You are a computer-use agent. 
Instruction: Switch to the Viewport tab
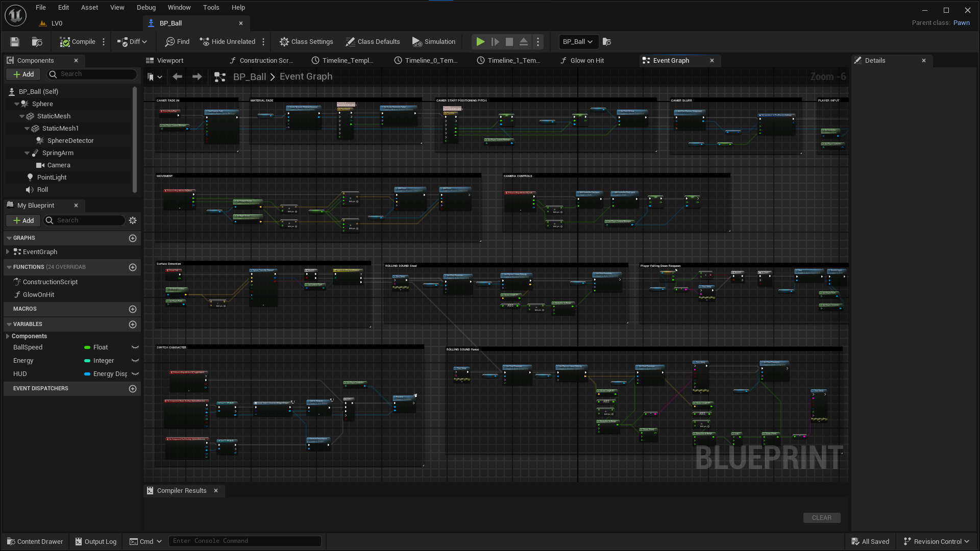pos(170,60)
